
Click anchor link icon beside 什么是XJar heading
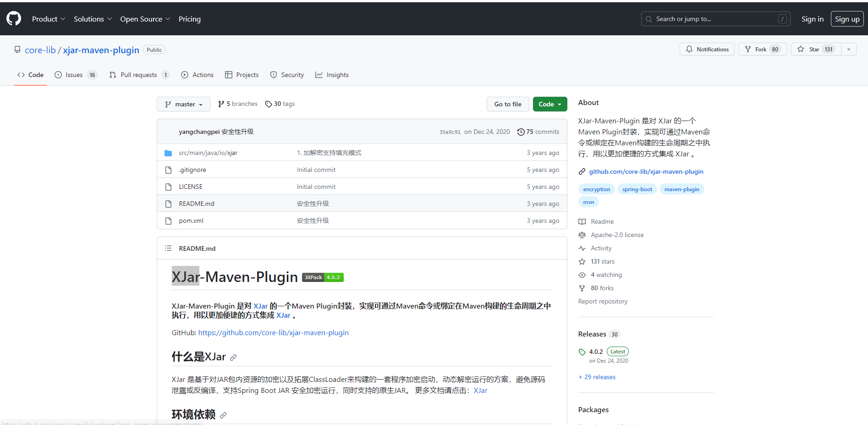(233, 358)
